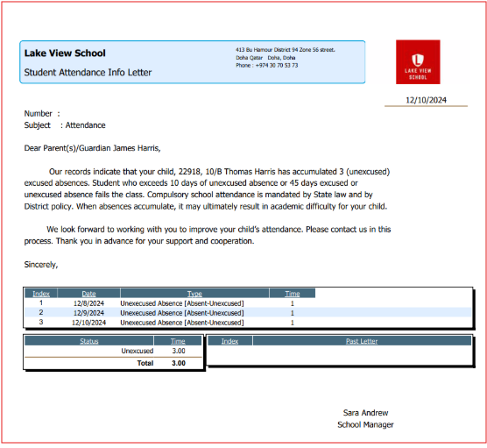Click the Time header in absences table
The height and width of the screenshot is (448, 487).
point(293,294)
